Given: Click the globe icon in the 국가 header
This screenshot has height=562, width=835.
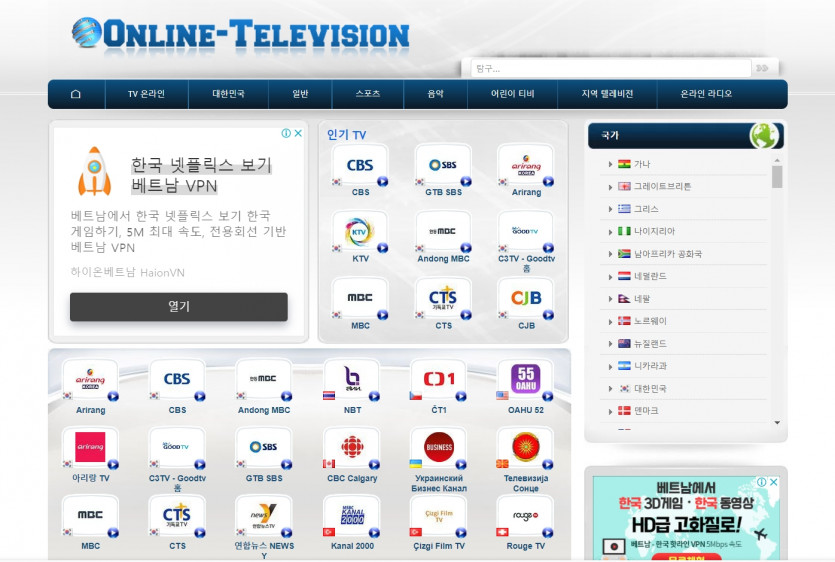Looking at the screenshot, I should pos(764,135).
